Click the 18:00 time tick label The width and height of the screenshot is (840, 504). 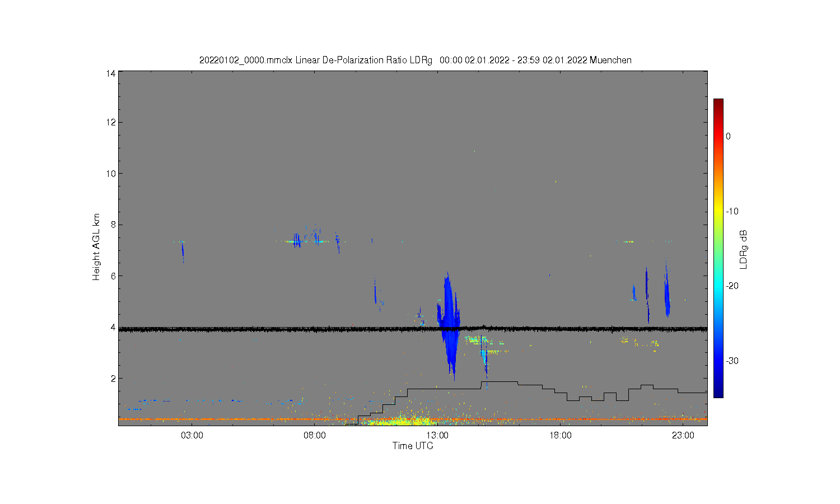560,436
